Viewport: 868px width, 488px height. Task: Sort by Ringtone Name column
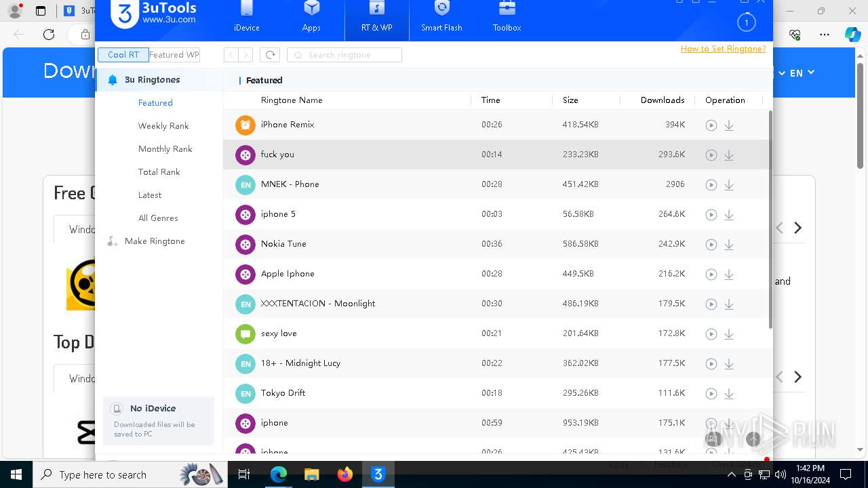point(292,100)
